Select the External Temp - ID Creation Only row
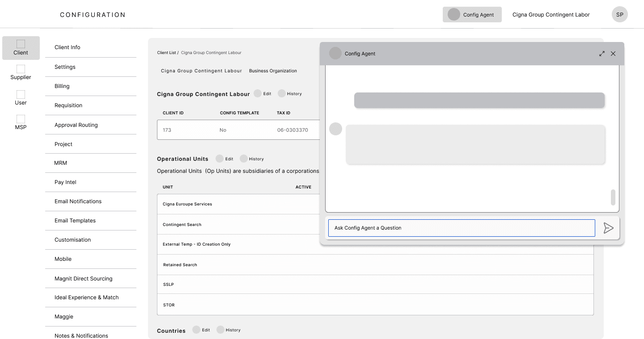This screenshot has width=644, height=339. (375, 244)
